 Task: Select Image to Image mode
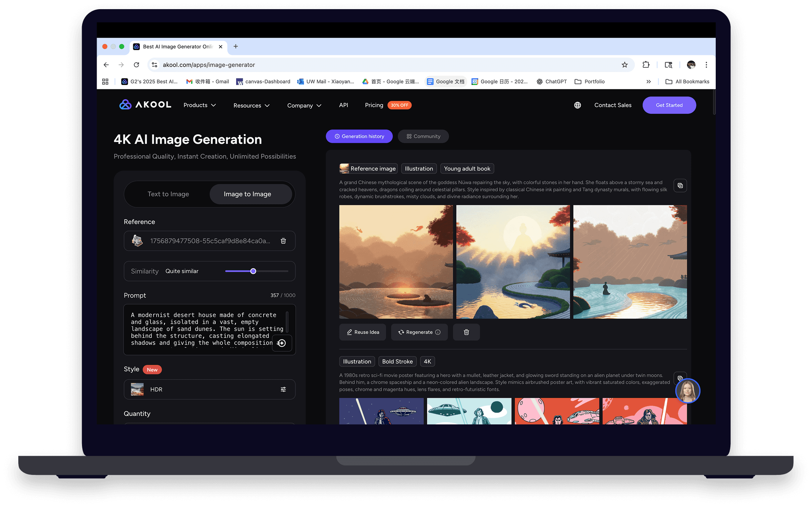pyautogui.click(x=247, y=194)
